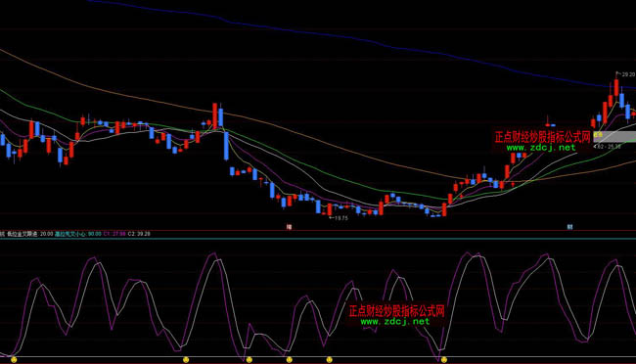Select the C2: 39.28 indicator value
This screenshot has width=636, height=364.
[x=139, y=234]
